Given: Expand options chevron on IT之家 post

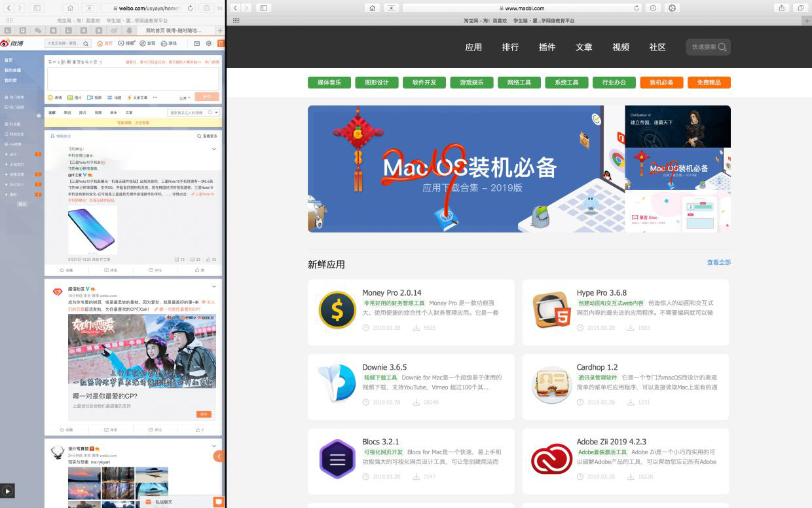Looking at the screenshot, I should click(x=214, y=149).
